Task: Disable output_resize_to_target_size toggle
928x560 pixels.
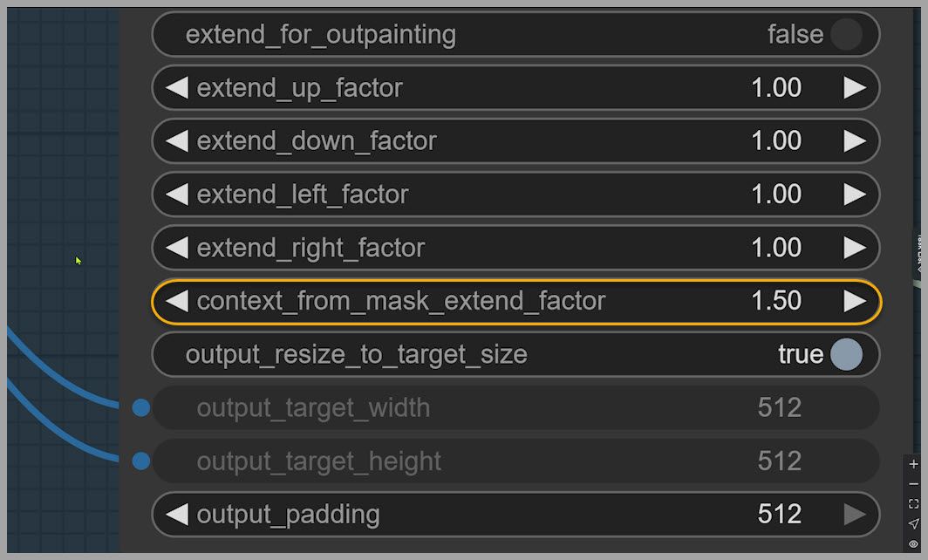Action: tap(845, 354)
